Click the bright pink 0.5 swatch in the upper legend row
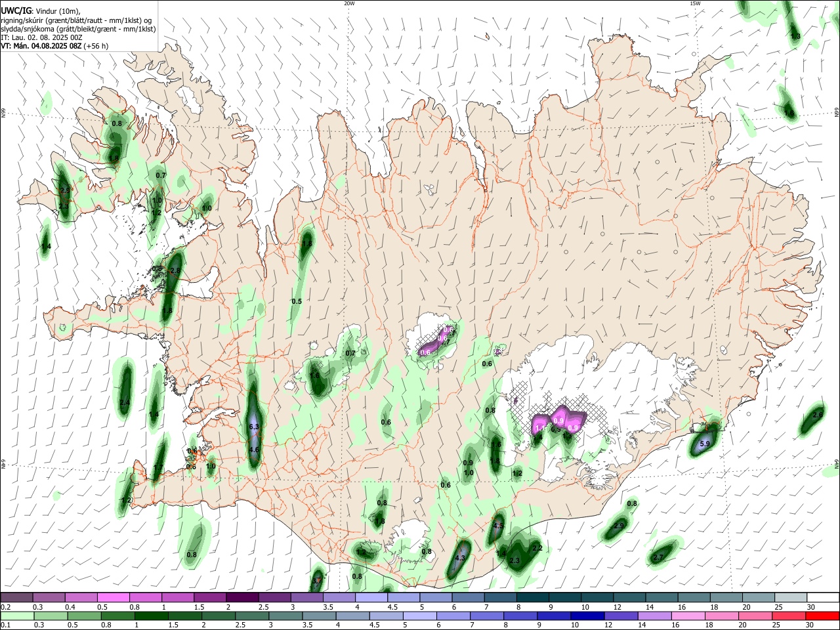The width and height of the screenshot is (840, 630). 113,598
